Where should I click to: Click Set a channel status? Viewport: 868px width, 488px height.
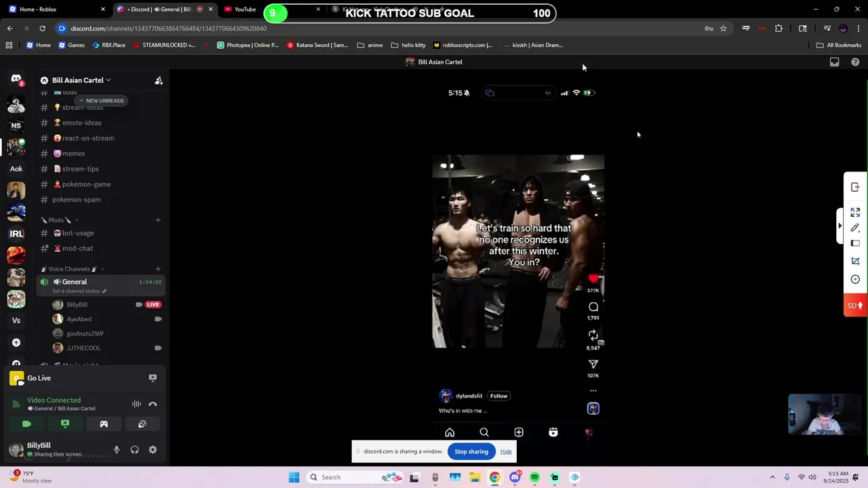pyautogui.click(x=79, y=291)
